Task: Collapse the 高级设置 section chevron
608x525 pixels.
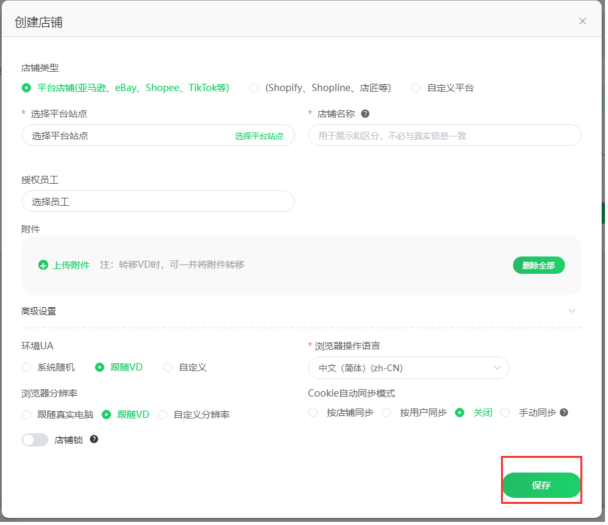Action: tap(574, 312)
